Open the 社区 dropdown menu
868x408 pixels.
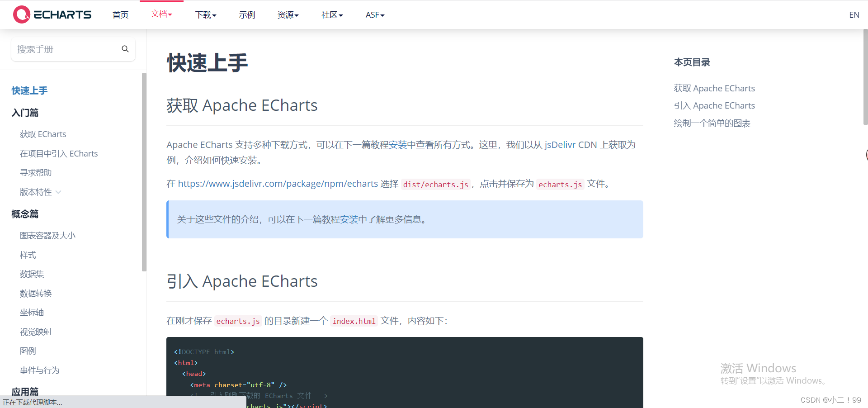[x=332, y=15]
